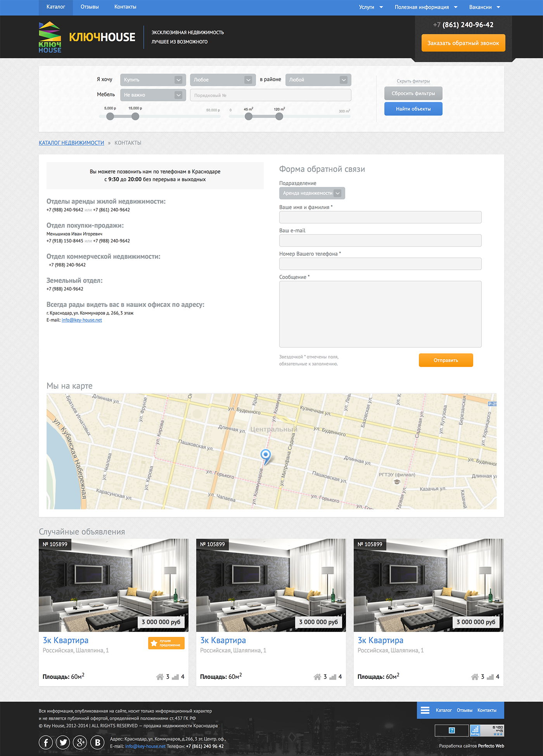Open the Любое property type dropdown
This screenshot has width=543, height=756.
click(223, 80)
